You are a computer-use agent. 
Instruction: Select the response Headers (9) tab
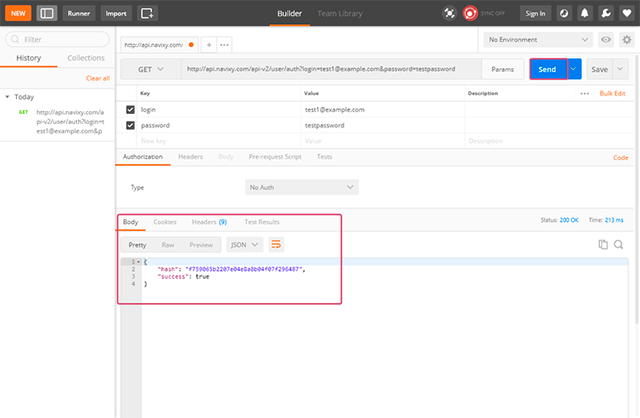point(209,222)
